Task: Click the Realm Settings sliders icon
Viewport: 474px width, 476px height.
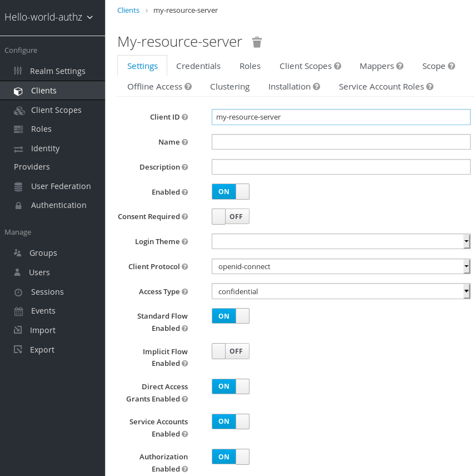Action: coord(18,71)
